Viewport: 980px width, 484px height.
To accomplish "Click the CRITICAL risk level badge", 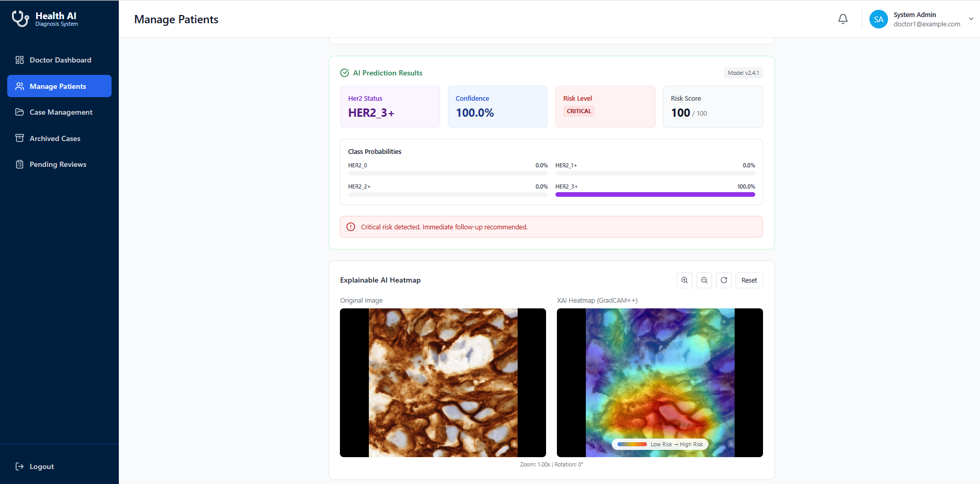I will point(579,111).
